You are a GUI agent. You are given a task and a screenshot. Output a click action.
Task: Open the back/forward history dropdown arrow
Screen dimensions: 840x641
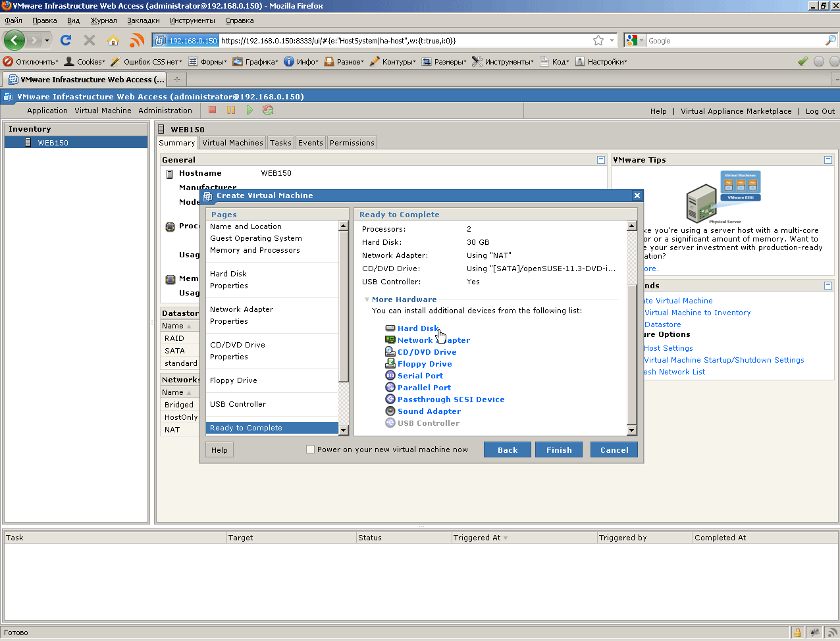[47, 40]
